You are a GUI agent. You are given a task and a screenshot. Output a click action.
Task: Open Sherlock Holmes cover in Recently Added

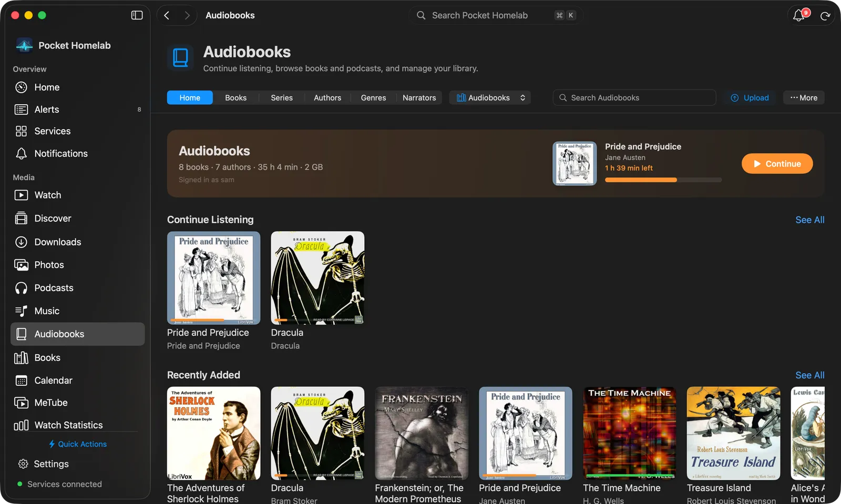click(x=213, y=433)
